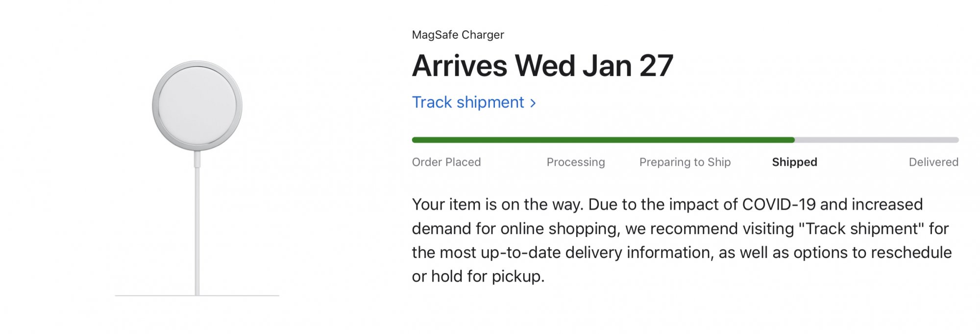Click the Arrives Wed Jan 27 heading
This screenshot has height=334, width=980.
(x=542, y=66)
